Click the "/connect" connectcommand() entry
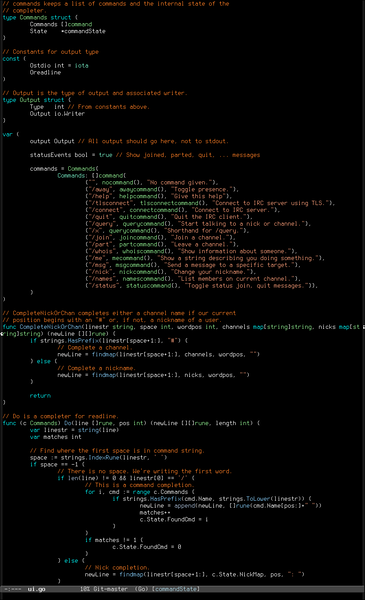Viewport: 365px width, 600px height. pos(183,210)
